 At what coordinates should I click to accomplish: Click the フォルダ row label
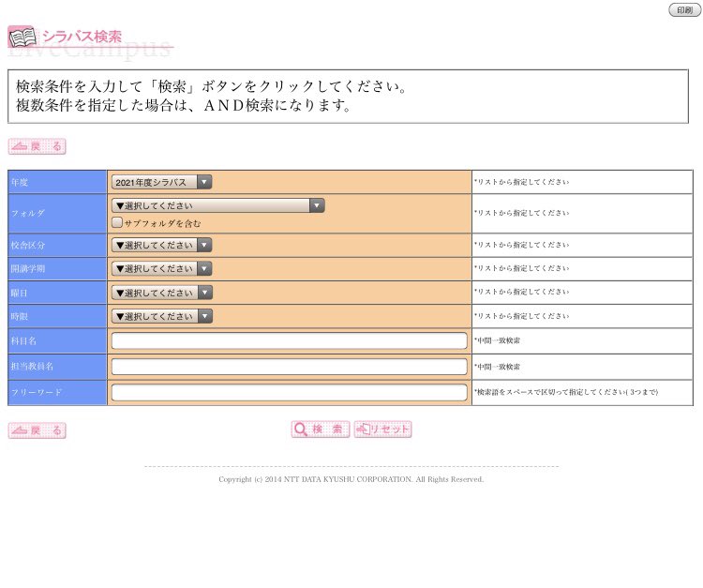(28, 213)
